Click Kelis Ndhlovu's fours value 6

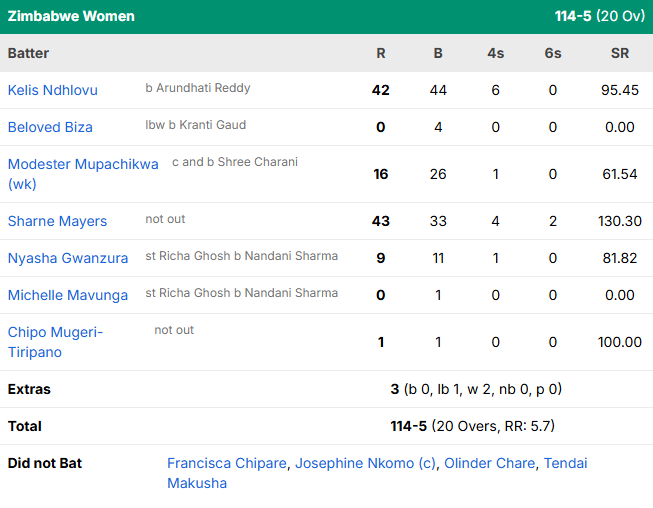point(496,90)
